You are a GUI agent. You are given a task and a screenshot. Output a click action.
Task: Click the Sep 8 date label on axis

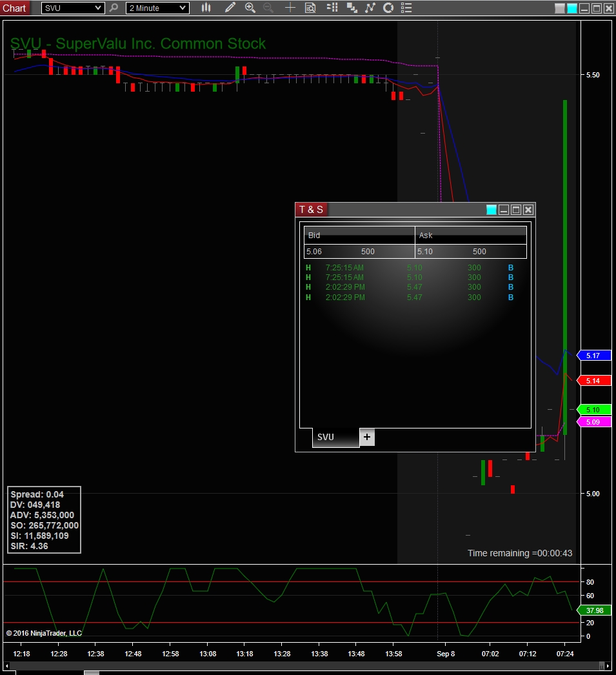tap(446, 654)
